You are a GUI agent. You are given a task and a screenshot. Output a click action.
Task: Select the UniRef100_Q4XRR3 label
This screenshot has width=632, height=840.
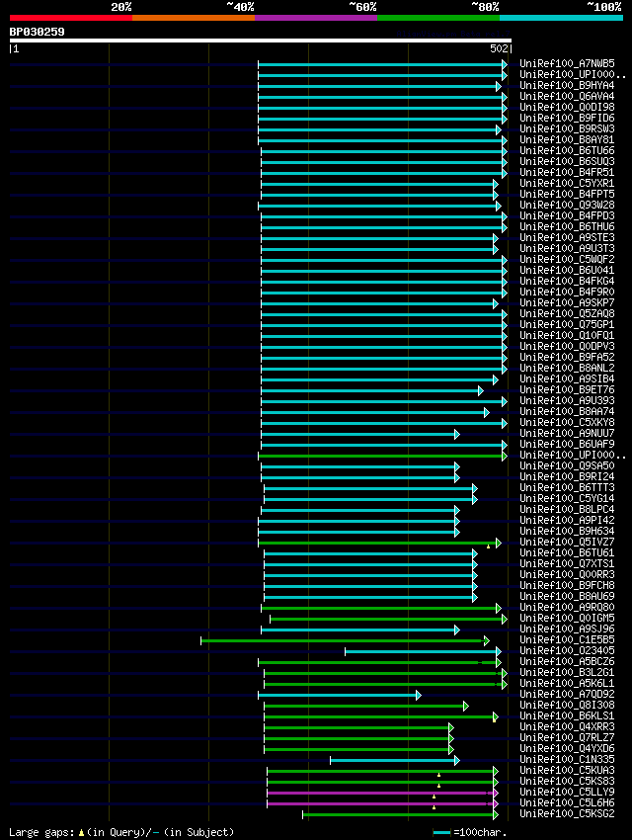(x=567, y=726)
